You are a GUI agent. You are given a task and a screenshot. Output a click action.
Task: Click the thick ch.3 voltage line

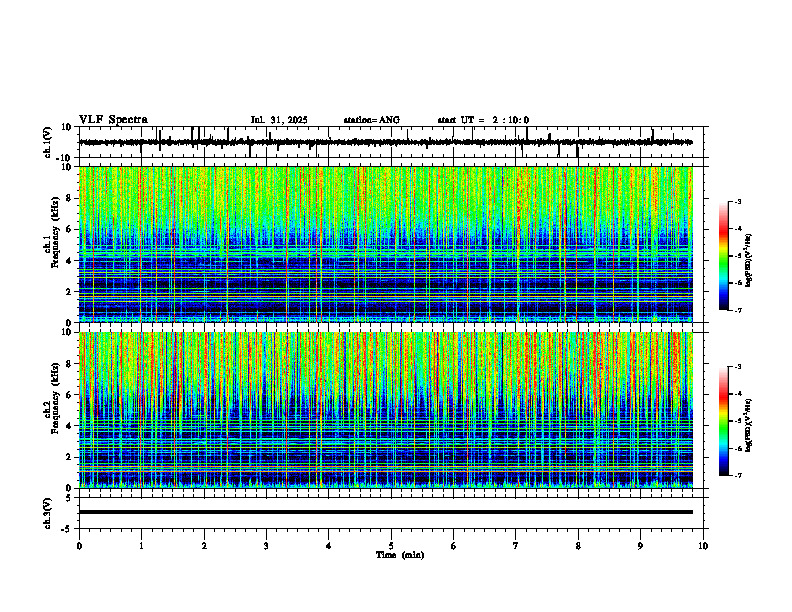[x=386, y=512]
